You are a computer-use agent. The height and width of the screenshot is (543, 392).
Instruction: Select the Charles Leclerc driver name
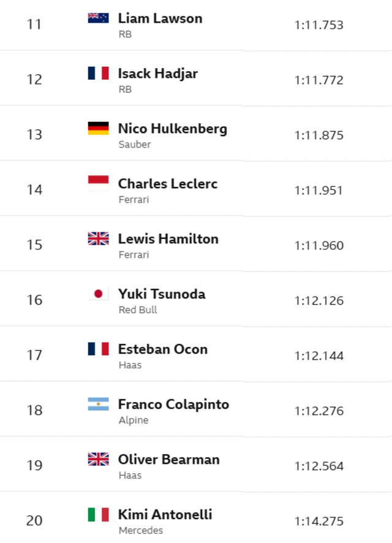click(x=168, y=183)
